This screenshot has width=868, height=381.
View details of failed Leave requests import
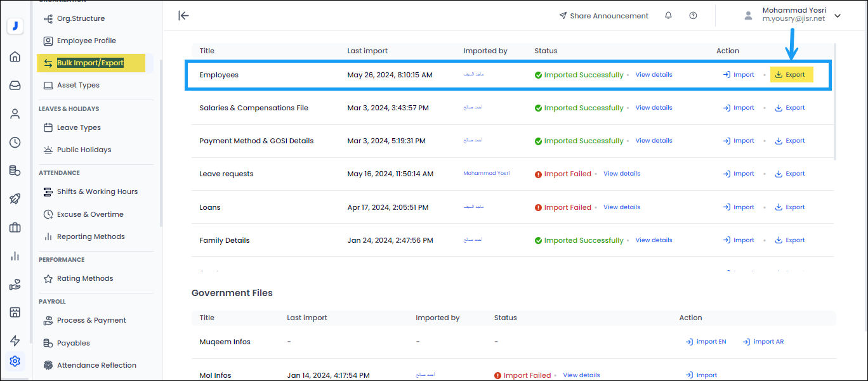click(621, 174)
